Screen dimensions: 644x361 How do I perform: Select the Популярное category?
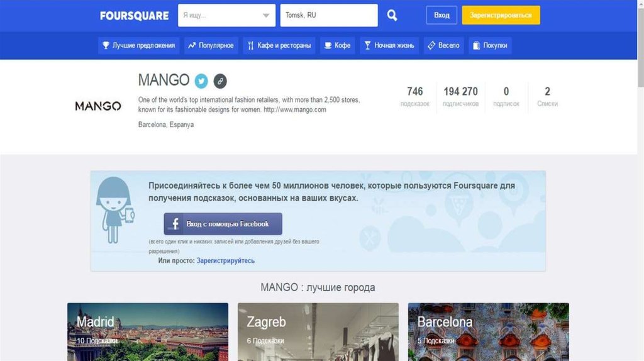pos(211,45)
